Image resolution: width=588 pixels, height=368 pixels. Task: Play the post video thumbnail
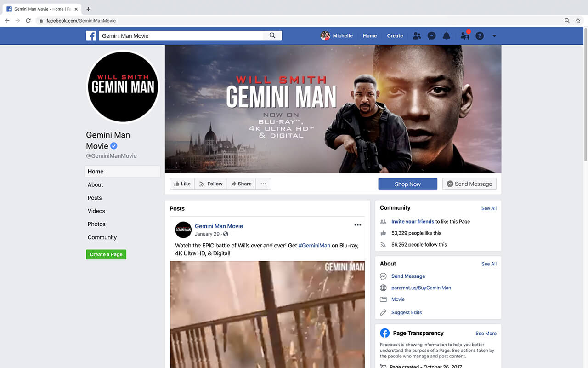click(267, 315)
